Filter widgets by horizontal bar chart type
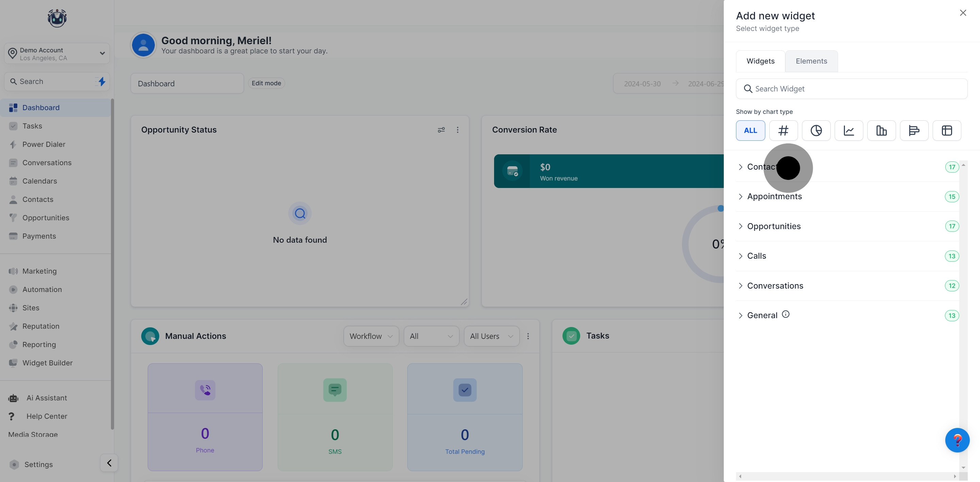 tap(914, 131)
